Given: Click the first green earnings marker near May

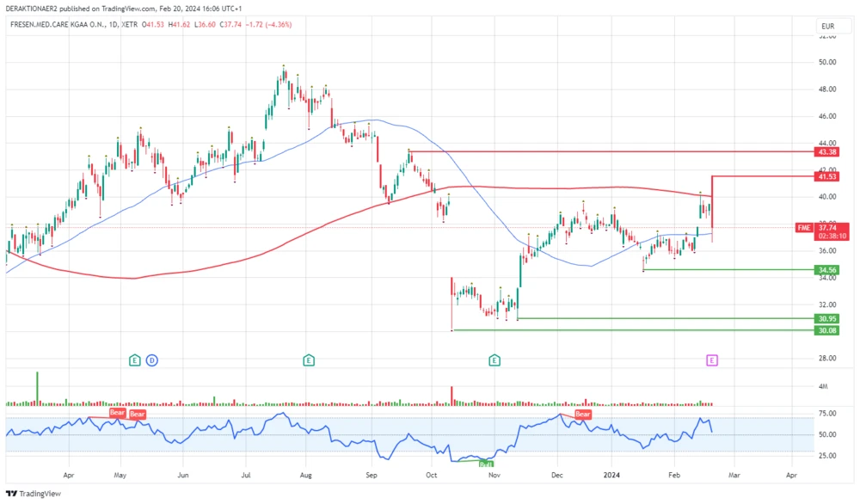Looking at the screenshot, I should click(134, 359).
